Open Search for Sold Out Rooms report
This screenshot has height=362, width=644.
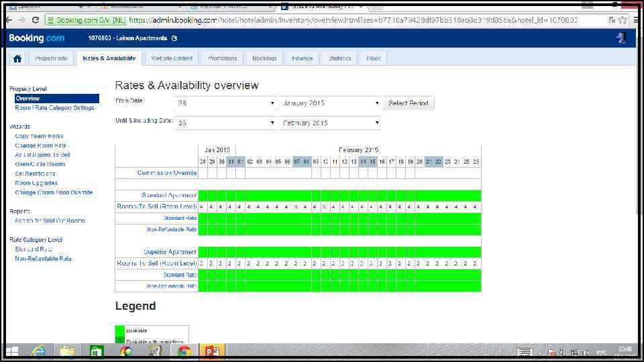[x=50, y=221]
